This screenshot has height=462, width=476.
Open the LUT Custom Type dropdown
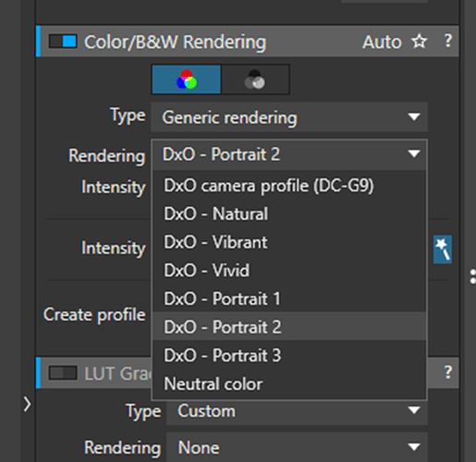[x=297, y=410]
